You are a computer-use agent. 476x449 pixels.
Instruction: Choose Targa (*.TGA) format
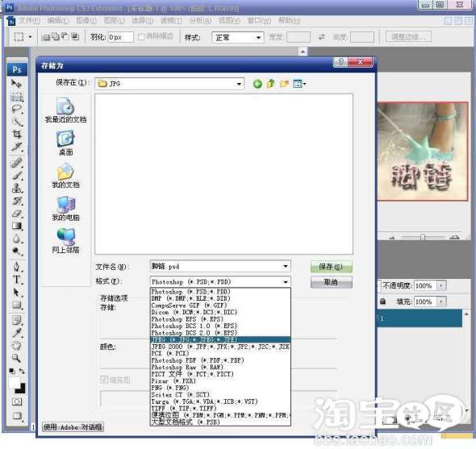point(220,401)
